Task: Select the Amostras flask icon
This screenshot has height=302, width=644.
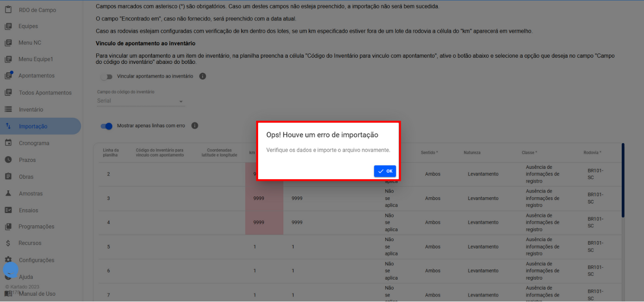Action: pyautogui.click(x=8, y=194)
